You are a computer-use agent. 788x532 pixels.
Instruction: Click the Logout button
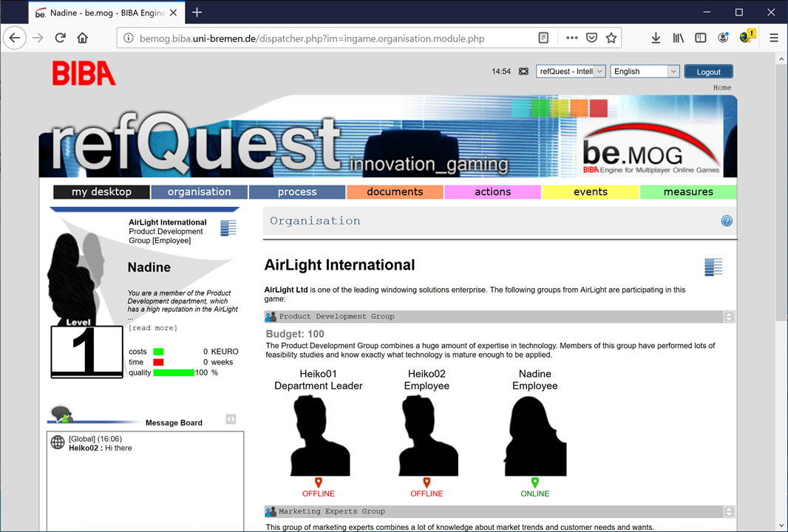[709, 72]
